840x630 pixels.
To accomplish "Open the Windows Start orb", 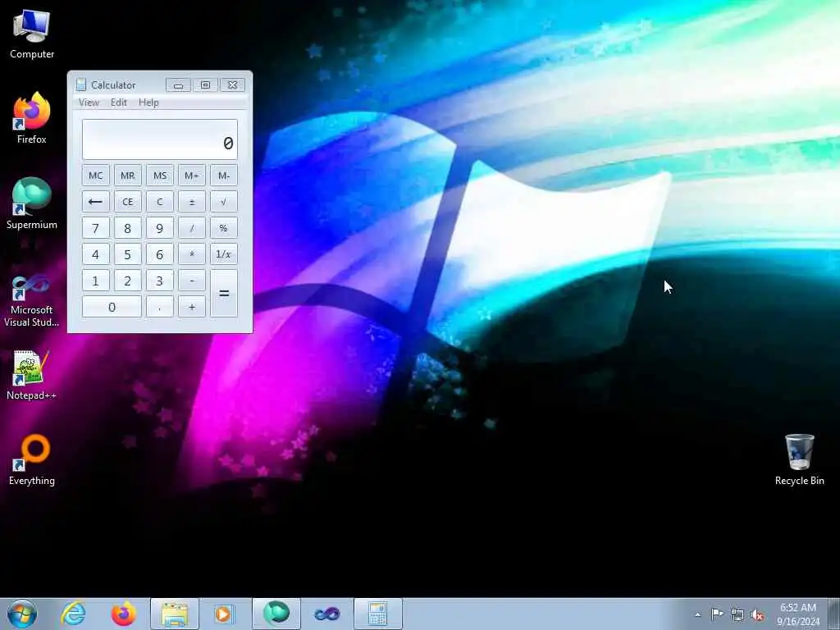I will tap(22, 614).
